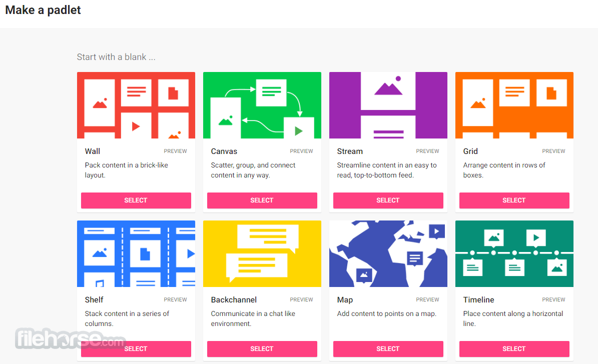Click the 'Shelf' card title

94,299
